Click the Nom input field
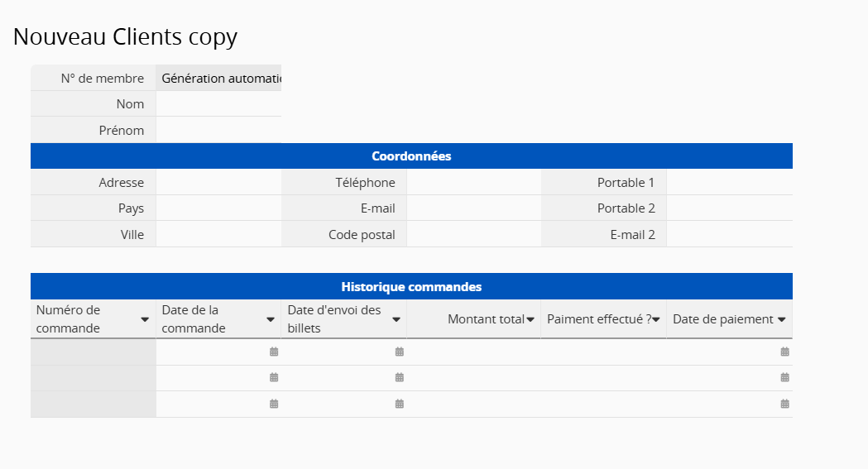The height and width of the screenshot is (469, 868). click(218, 104)
